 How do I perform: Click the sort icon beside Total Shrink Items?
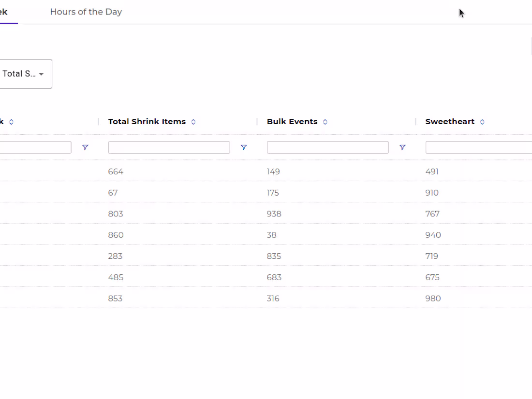tap(193, 122)
